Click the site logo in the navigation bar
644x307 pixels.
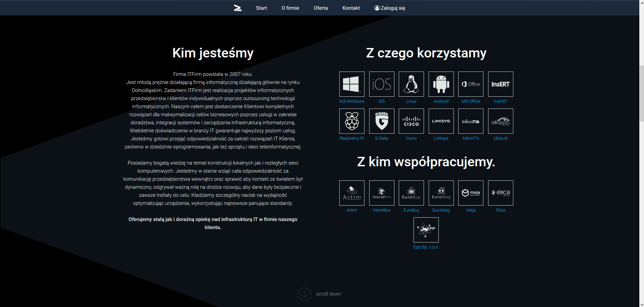tap(238, 8)
